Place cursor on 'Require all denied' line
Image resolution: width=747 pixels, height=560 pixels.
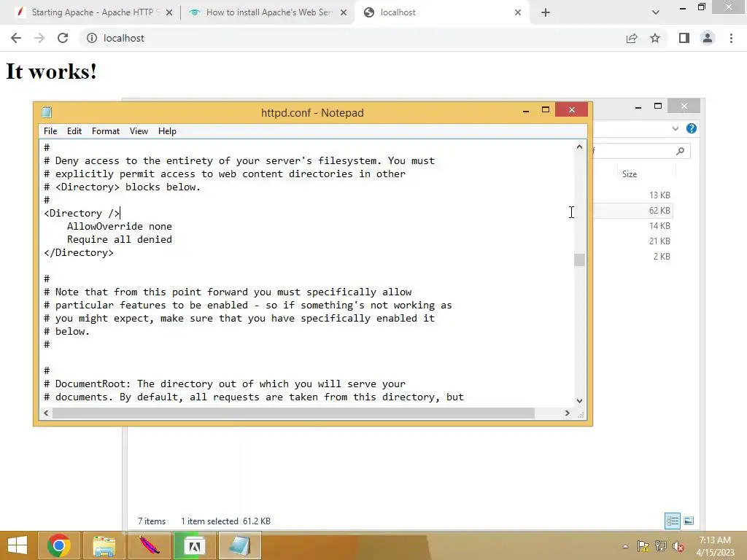(x=120, y=239)
